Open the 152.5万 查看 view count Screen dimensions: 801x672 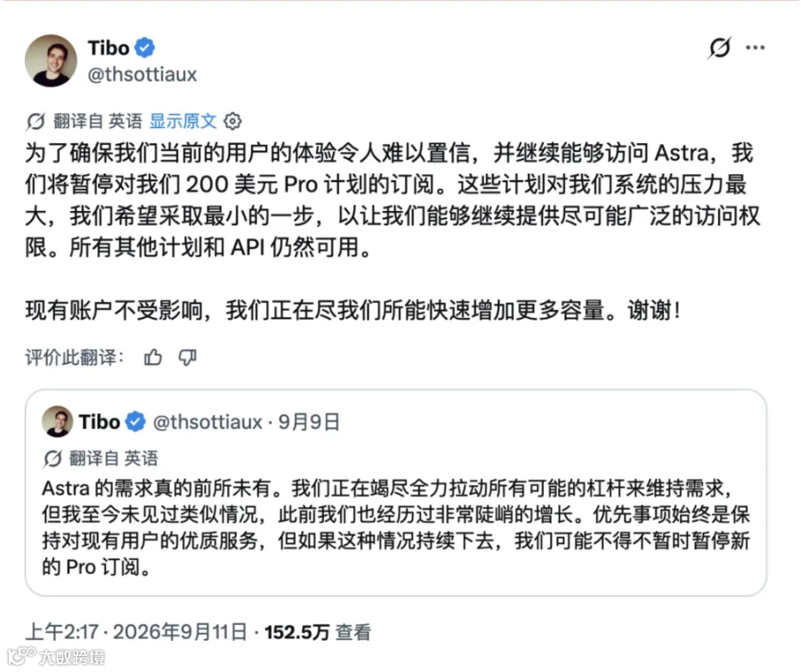(x=318, y=632)
